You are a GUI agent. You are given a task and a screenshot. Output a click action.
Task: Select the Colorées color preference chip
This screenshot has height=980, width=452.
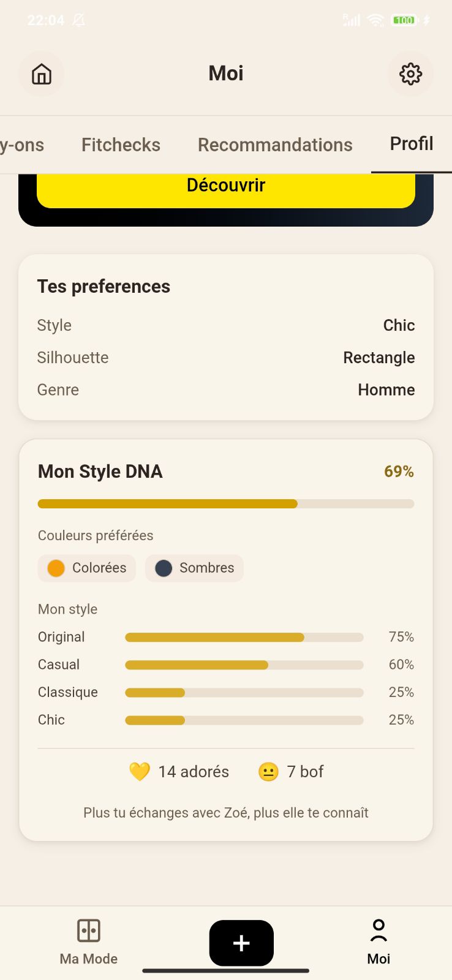tap(86, 568)
